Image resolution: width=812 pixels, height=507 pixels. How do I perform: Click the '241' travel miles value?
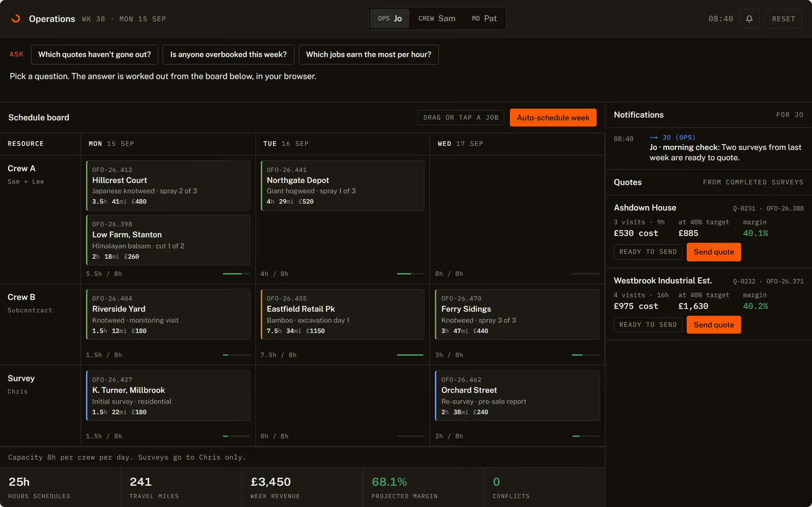(141, 482)
